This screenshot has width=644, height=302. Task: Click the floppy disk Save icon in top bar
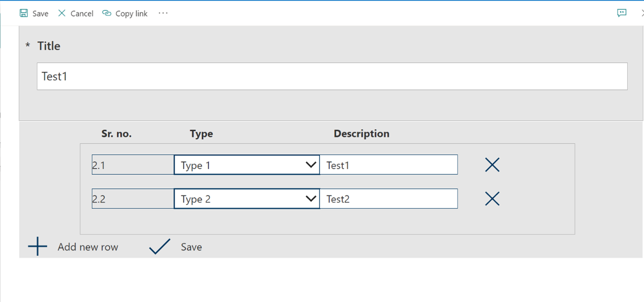coord(23,14)
